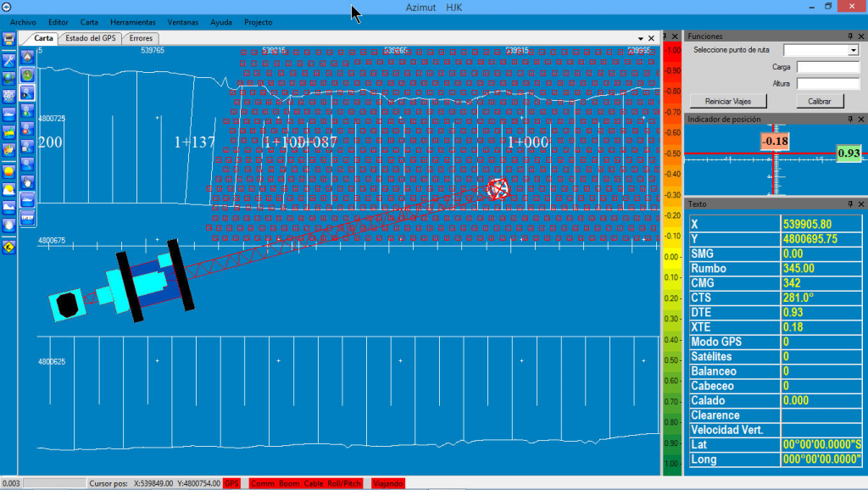
Task: Click the -0.50 level on depth color scale
Action: tap(671, 154)
